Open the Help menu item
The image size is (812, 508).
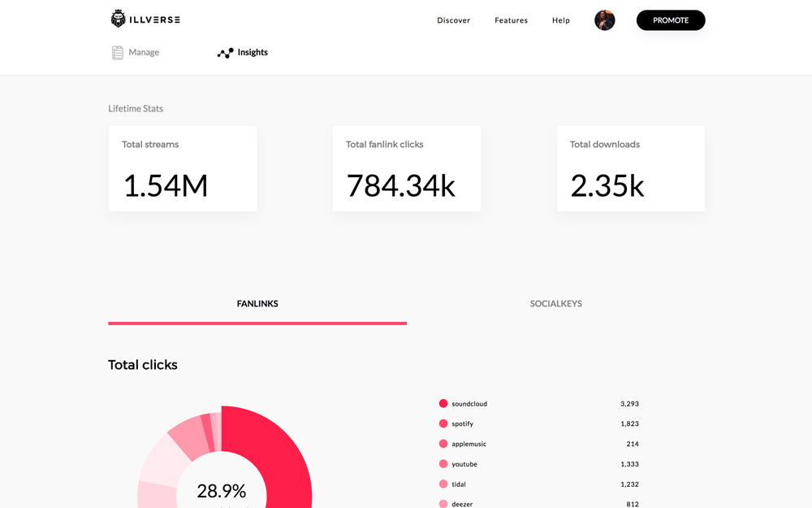tap(561, 20)
